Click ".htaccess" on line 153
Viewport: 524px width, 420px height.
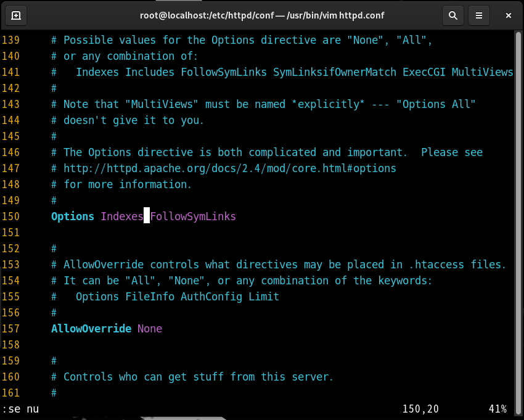pyautogui.click(x=436, y=265)
